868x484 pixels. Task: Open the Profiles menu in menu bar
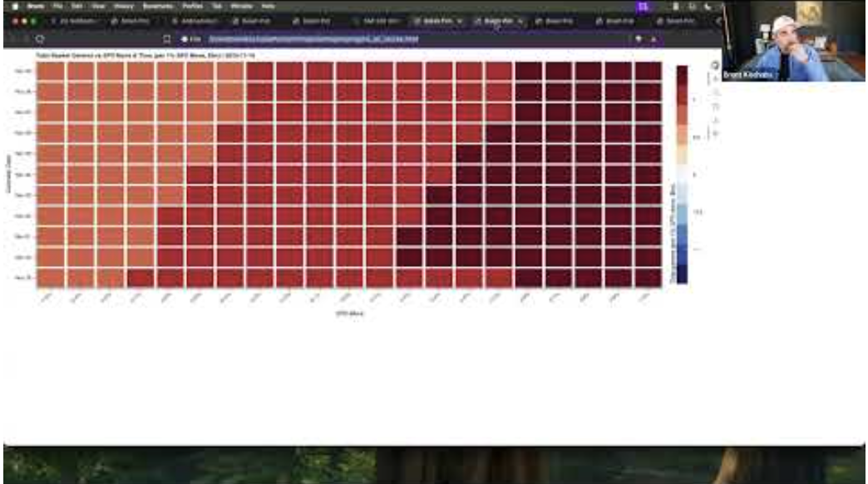[193, 6]
